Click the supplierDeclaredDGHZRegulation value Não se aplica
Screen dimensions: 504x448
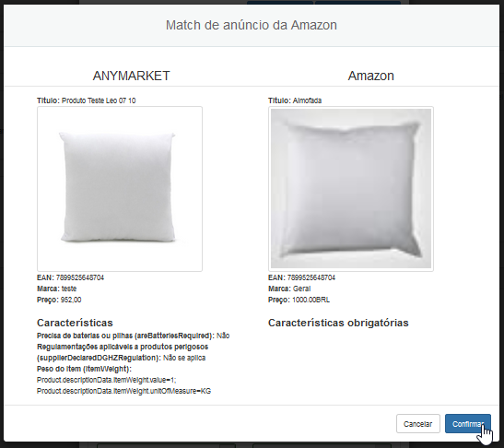click(x=184, y=358)
